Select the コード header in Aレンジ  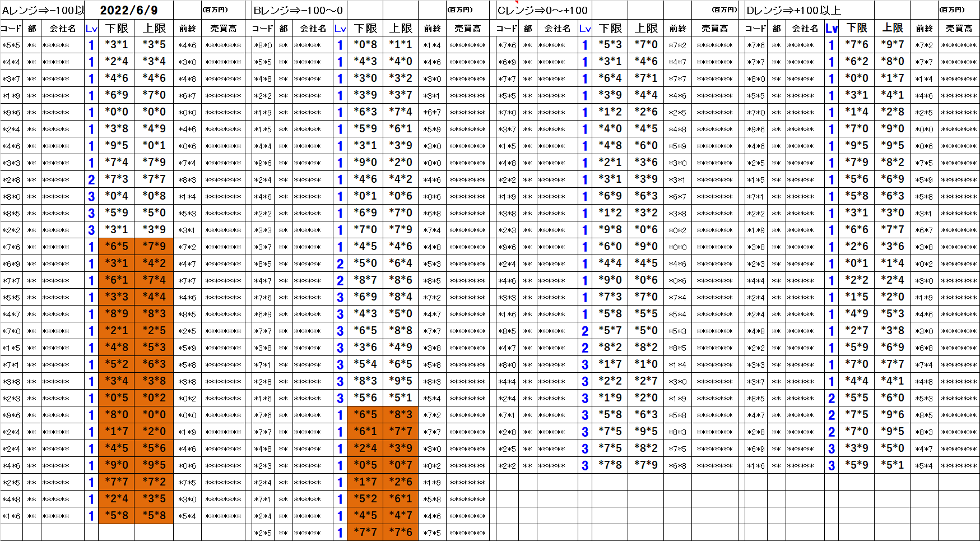(12, 28)
